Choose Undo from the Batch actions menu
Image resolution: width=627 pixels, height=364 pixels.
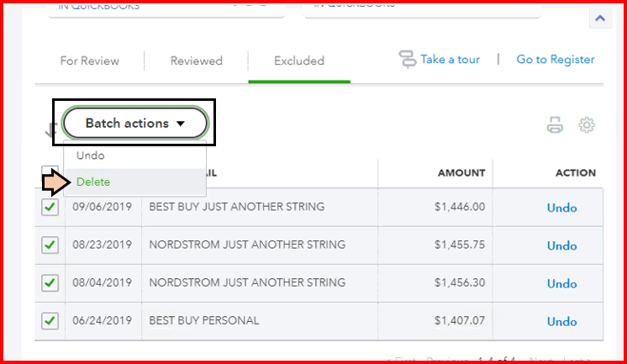[x=91, y=156]
